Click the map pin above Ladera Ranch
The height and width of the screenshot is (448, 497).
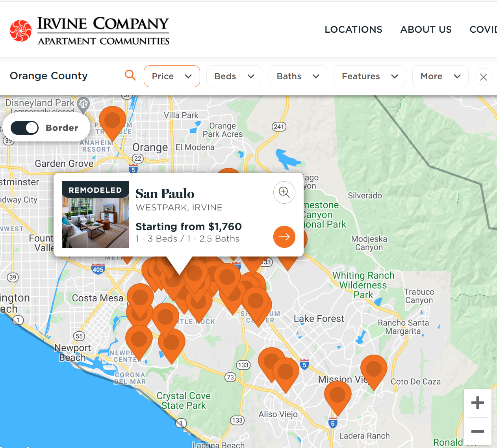pos(338,398)
